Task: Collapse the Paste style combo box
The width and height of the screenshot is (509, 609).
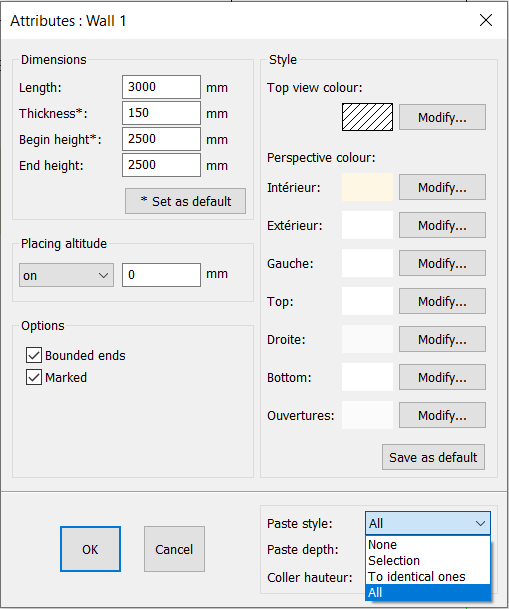Action: [x=427, y=523]
